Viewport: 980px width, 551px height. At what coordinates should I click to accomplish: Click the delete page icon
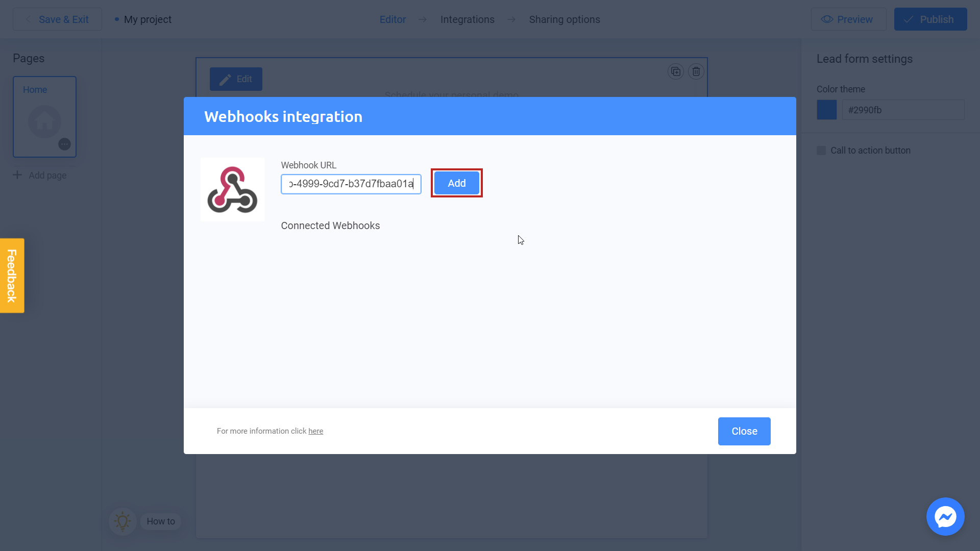click(x=696, y=71)
